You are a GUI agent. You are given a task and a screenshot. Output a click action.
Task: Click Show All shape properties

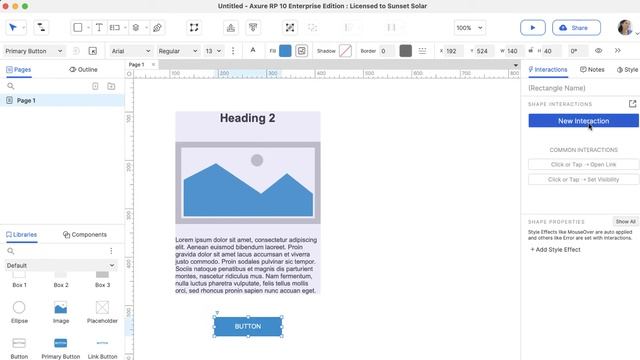625,222
